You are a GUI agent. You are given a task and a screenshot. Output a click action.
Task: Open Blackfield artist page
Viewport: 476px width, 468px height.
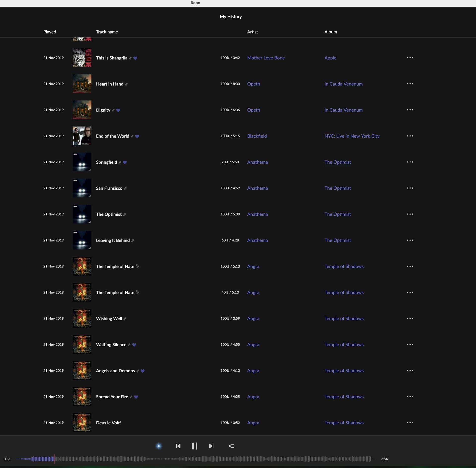click(257, 136)
